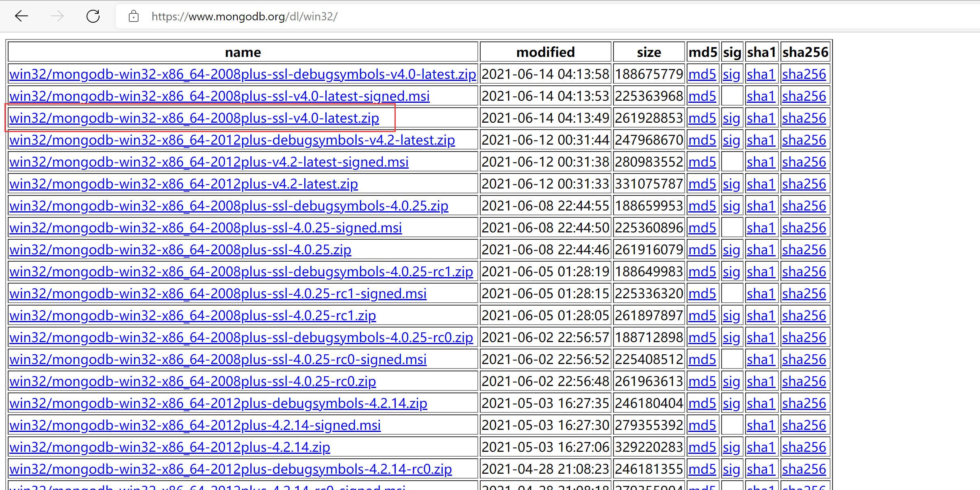Open 2008plus-ssl-4.0.25.zip link
This screenshot has width=980, height=490.
coord(180,250)
